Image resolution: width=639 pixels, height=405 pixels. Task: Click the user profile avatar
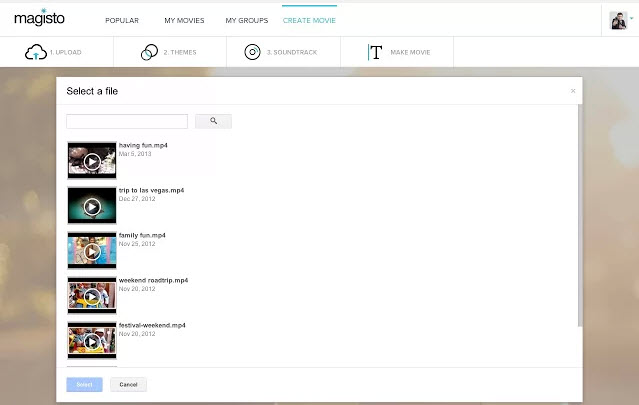tap(618, 20)
